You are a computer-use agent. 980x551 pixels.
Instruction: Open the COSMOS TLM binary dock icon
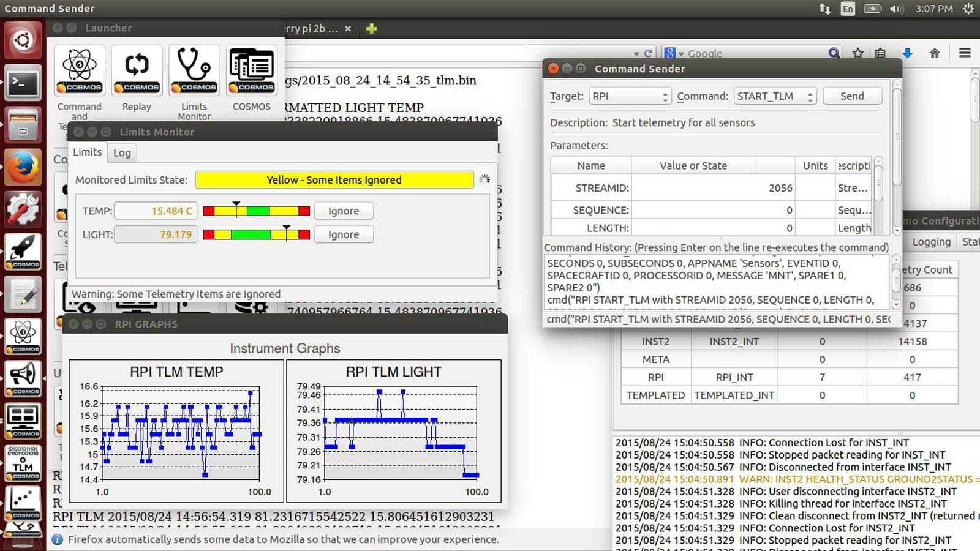pos(23,463)
